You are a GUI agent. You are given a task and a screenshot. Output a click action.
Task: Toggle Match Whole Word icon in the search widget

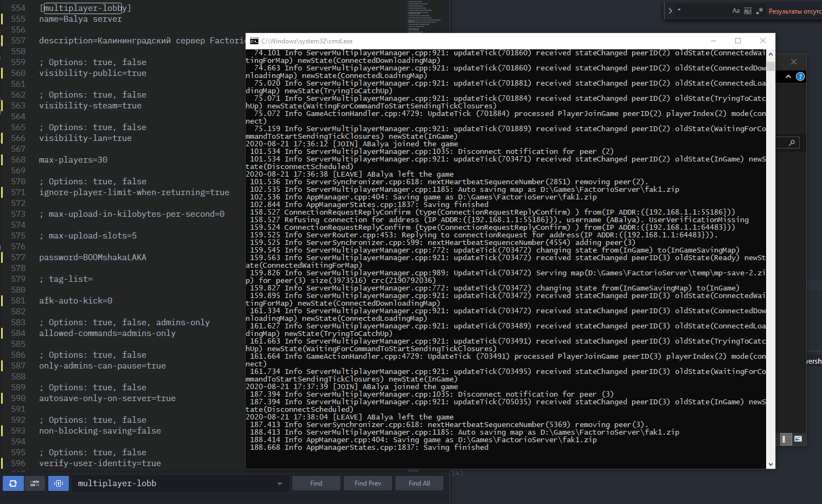pyautogui.click(x=748, y=11)
